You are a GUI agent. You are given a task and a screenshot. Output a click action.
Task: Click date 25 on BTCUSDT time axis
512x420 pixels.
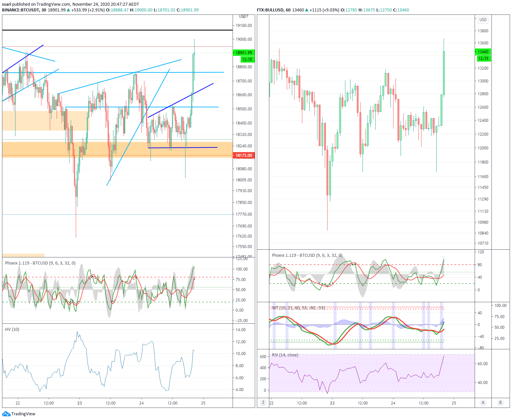[x=203, y=403]
